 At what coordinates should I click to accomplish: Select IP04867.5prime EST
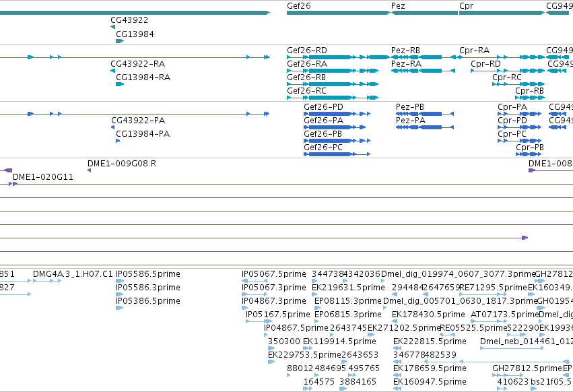(267, 335)
